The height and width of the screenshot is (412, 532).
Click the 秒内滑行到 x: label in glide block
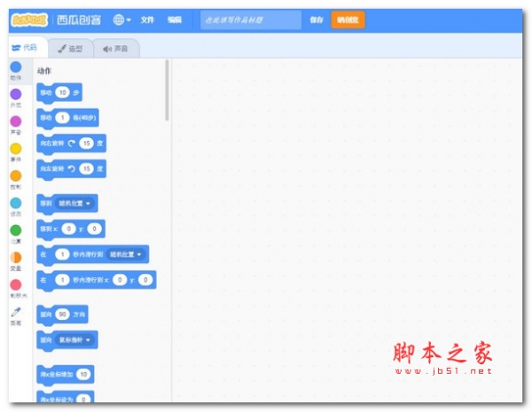91,280
